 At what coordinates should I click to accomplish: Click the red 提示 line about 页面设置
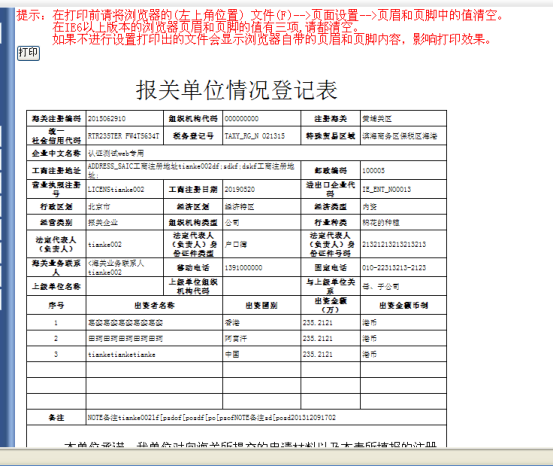[x=260, y=16]
